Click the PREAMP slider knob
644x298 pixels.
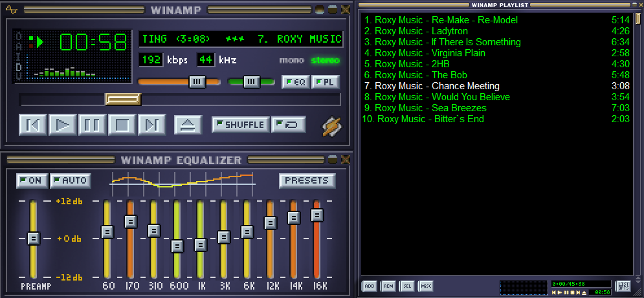pos(34,238)
